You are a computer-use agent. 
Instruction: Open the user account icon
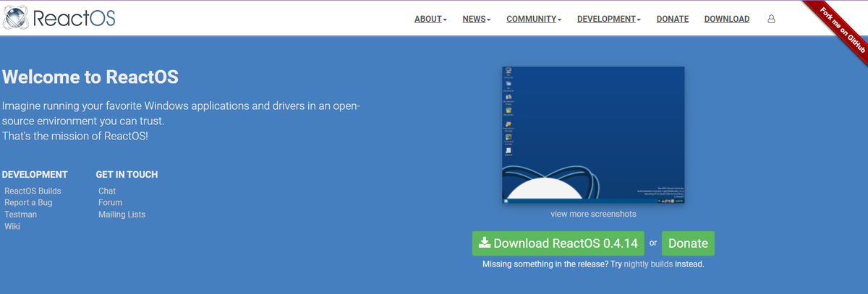[771, 19]
